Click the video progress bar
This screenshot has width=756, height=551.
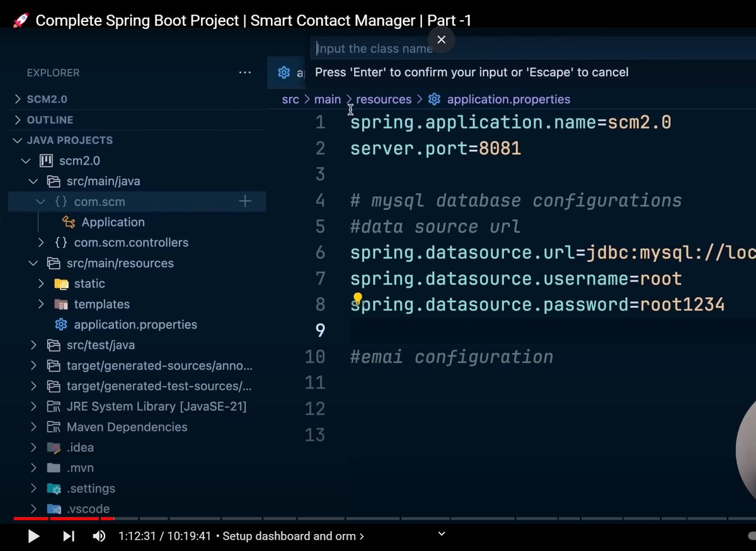(x=384, y=519)
